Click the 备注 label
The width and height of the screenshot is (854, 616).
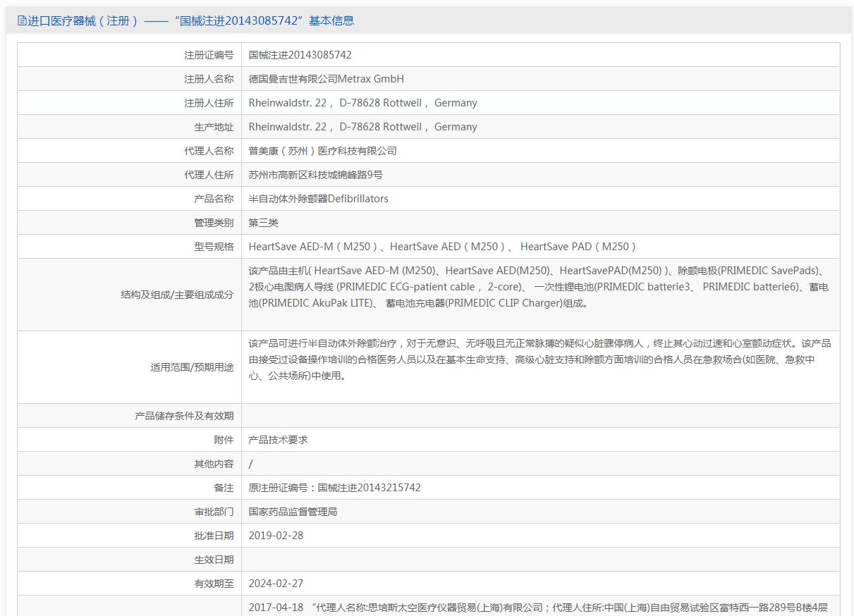point(224,488)
